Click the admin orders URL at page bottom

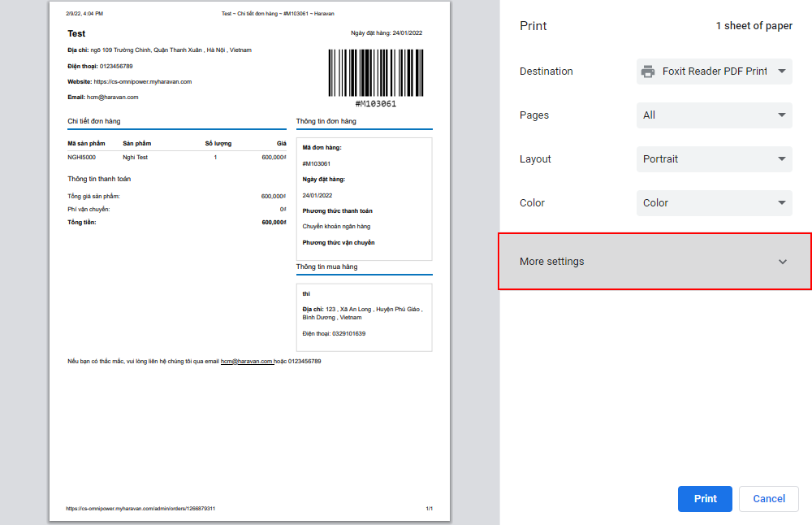(140, 509)
